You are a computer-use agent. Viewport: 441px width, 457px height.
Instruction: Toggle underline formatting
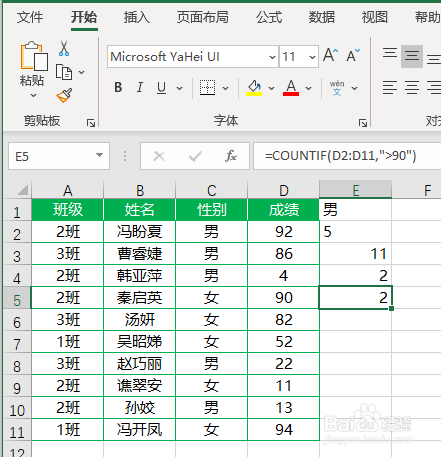(x=162, y=88)
